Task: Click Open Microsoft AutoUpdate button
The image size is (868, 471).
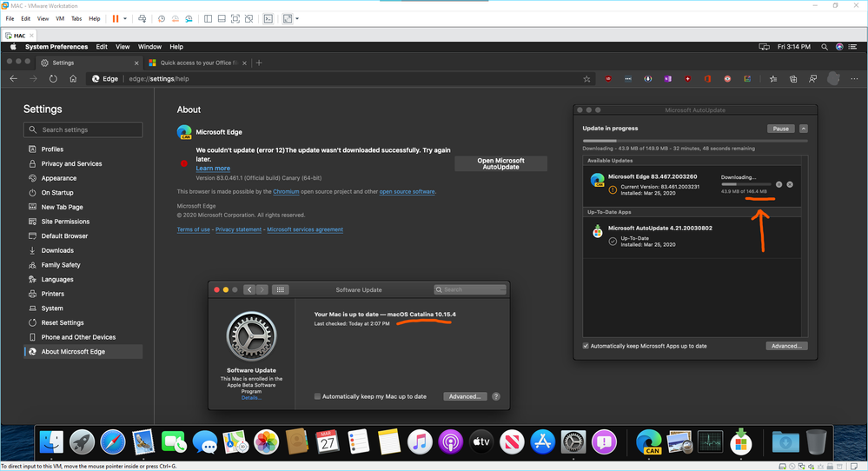Action: 500,164
